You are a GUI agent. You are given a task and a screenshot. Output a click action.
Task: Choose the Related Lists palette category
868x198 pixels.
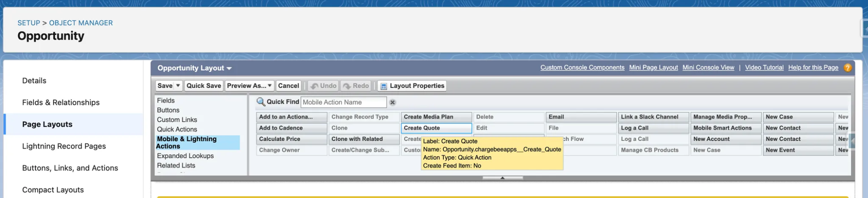(176, 165)
